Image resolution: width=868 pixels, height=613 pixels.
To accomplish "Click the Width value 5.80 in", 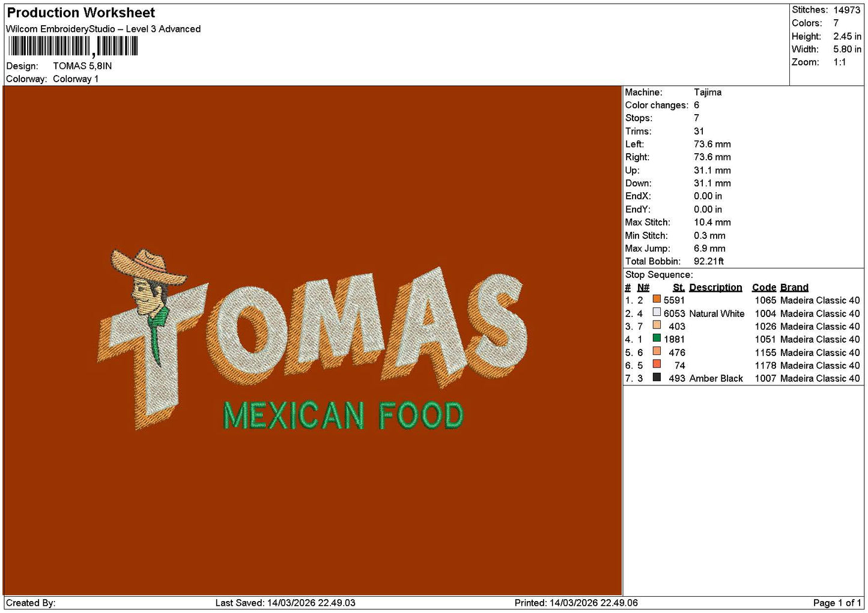I will [847, 49].
